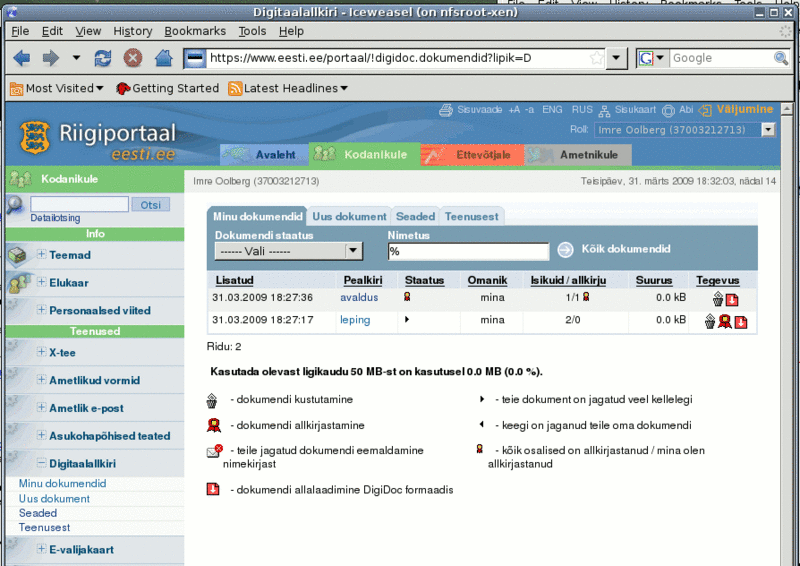Expand the Elukaar tree node
Screen dimensions: 800x566
coord(41,282)
